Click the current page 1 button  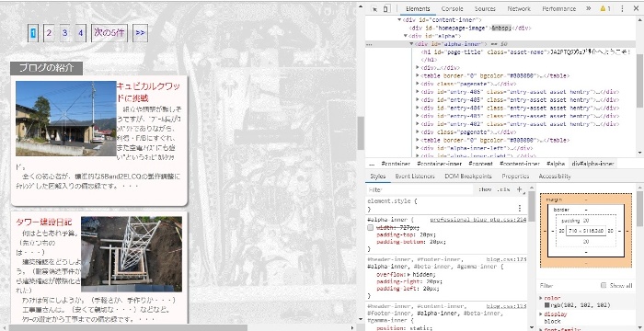(x=33, y=33)
